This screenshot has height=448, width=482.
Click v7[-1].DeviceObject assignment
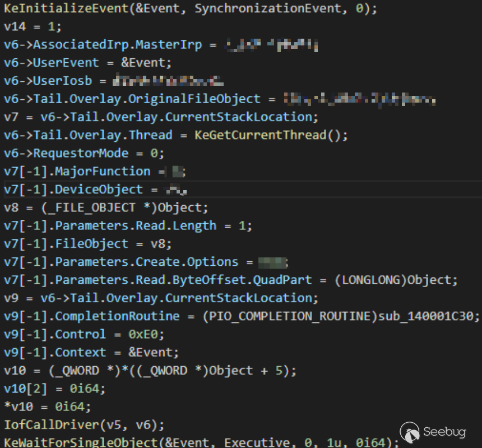[95, 190]
